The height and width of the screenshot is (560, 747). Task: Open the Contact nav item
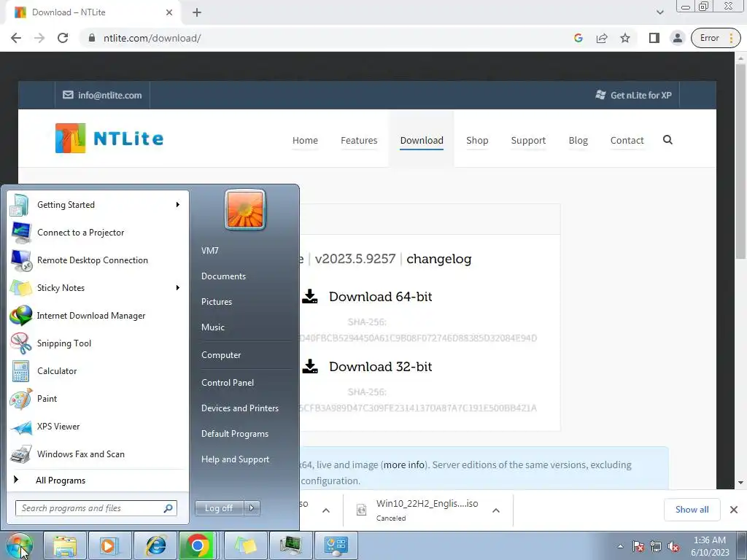627,141
